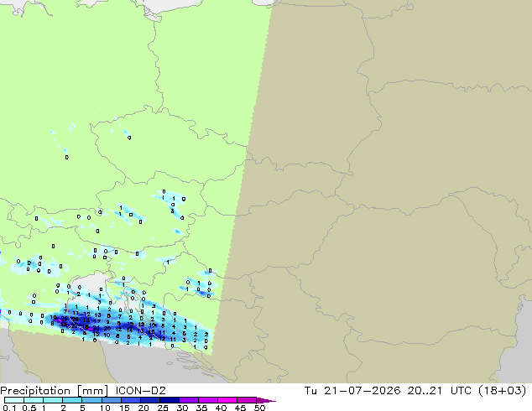Click the 1–2 mm legend color swatch
The image size is (532, 411).
coord(53,400)
